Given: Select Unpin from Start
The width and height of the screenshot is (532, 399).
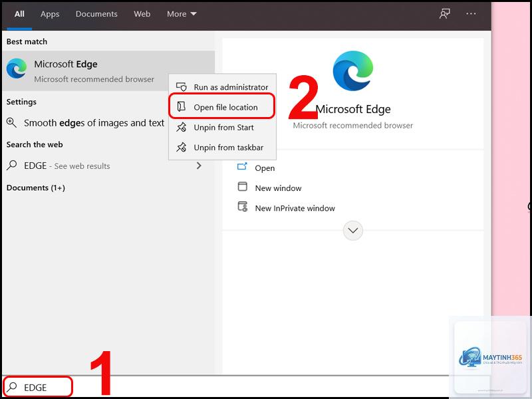Looking at the screenshot, I should 223,128.
